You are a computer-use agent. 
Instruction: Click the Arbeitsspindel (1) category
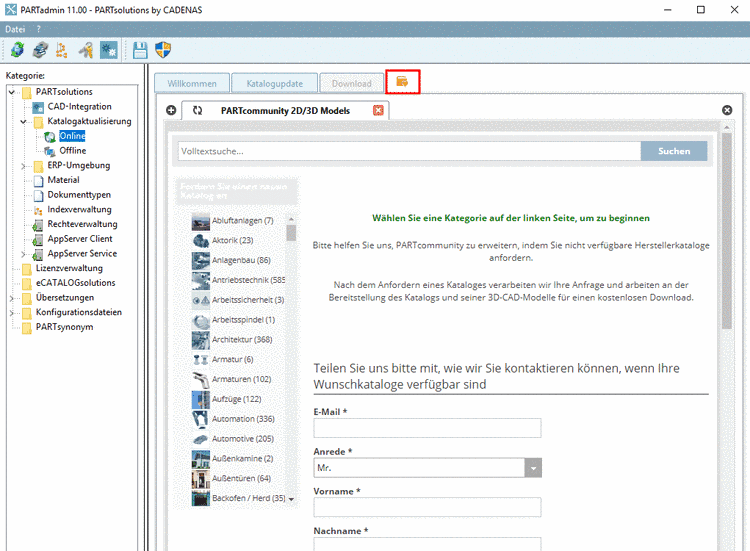243,320
